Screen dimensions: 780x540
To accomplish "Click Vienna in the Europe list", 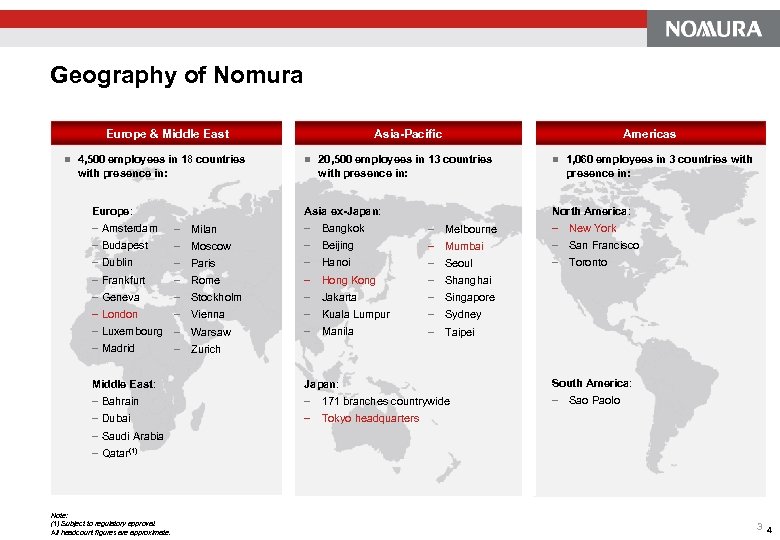I will coord(207,314).
